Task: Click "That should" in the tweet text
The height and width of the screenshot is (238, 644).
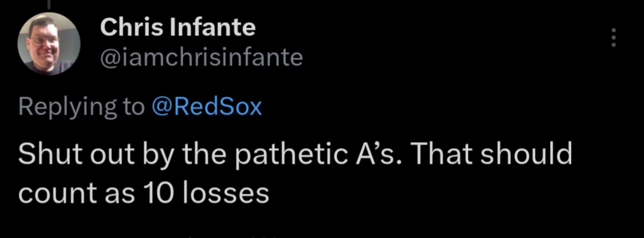Action: [x=491, y=154]
